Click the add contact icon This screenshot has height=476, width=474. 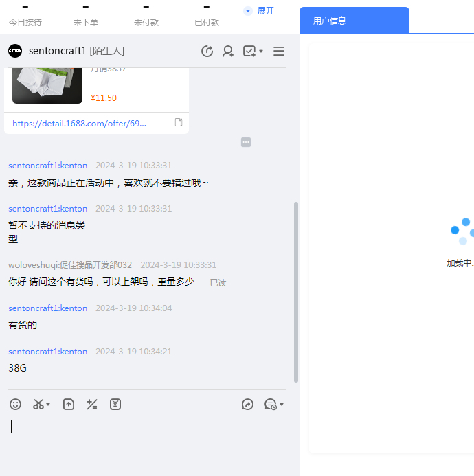228,51
